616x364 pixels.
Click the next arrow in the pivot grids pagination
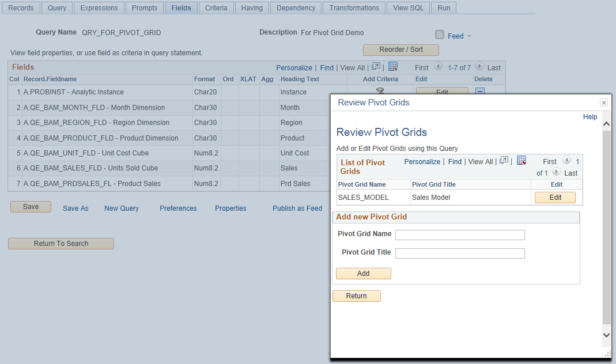(x=556, y=172)
